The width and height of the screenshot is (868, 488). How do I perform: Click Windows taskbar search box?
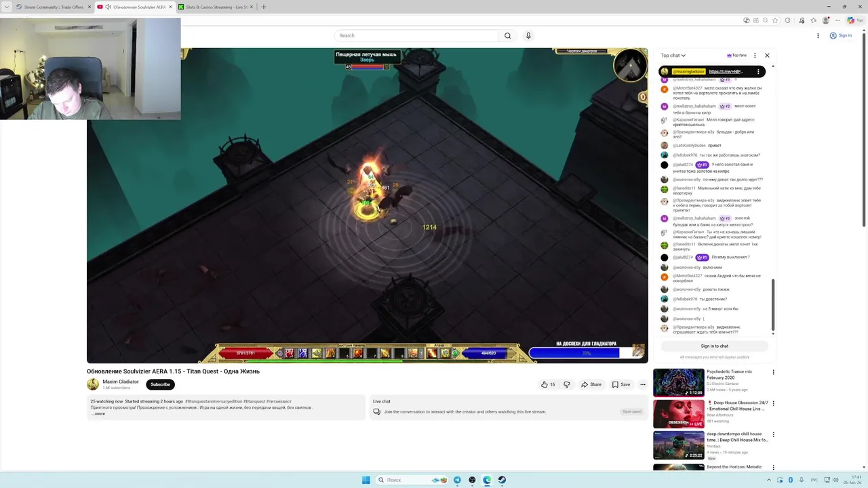413,480
